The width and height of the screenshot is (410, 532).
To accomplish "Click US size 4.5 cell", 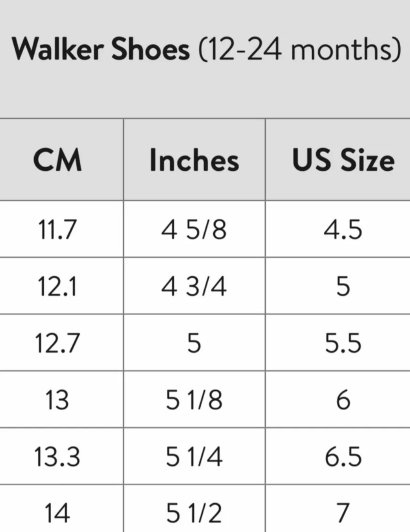I will (x=343, y=229).
